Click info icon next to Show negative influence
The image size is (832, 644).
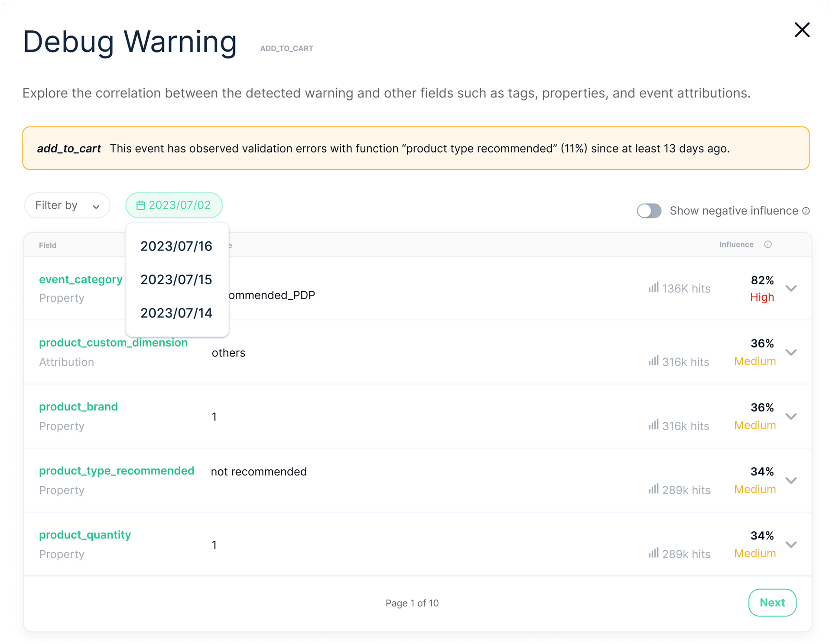pos(806,211)
